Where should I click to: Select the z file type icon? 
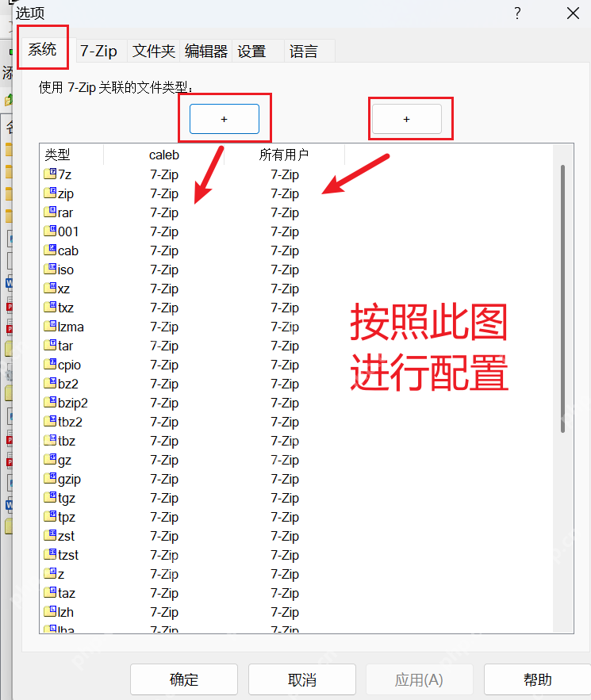tap(50, 573)
